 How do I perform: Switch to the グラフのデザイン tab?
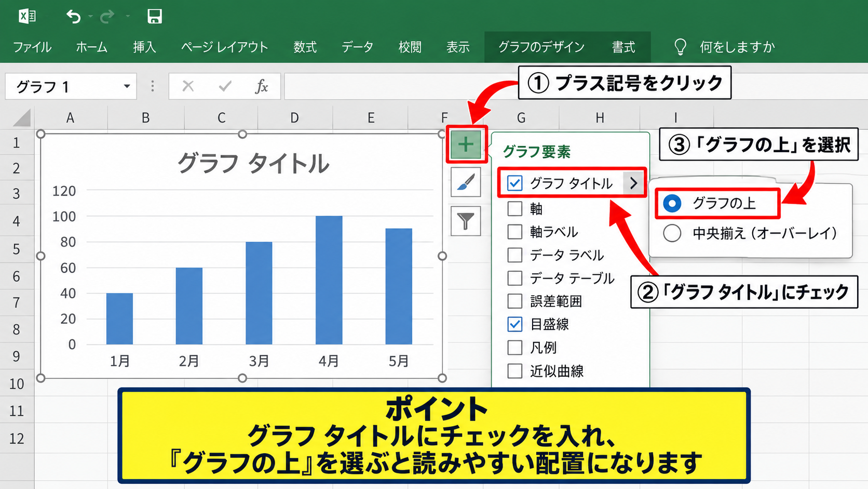(541, 47)
